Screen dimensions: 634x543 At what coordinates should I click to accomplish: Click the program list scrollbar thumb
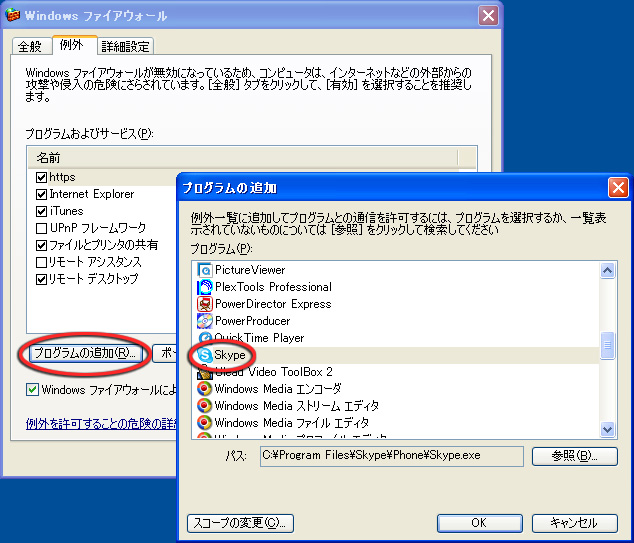607,345
